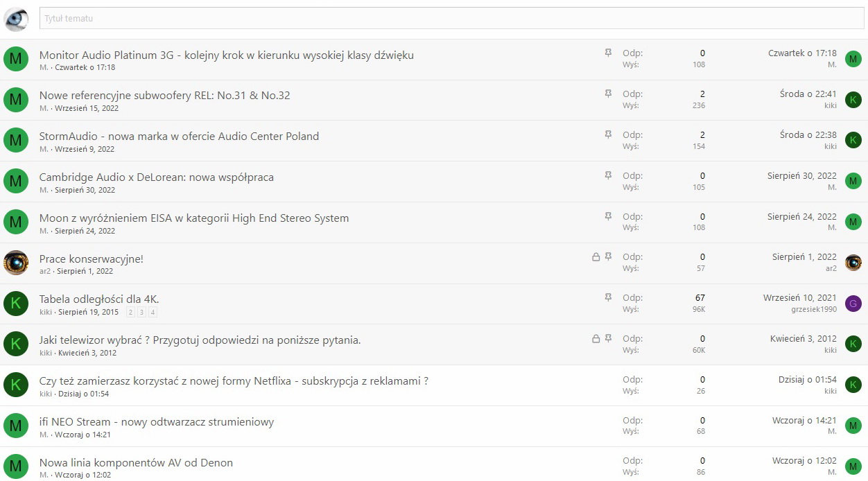
Task: Click the Tytuł tematu input field
Action: pos(452,19)
